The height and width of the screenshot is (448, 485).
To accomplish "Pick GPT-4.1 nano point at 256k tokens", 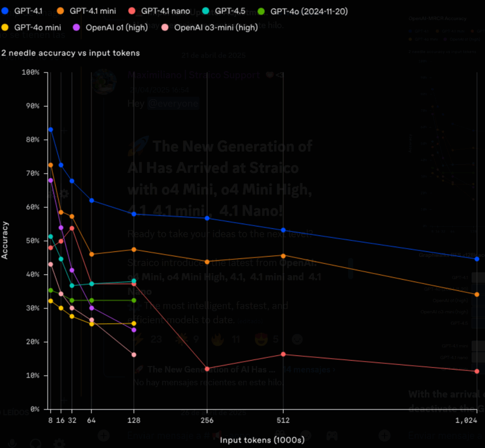I will pyautogui.click(x=207, y=369).
